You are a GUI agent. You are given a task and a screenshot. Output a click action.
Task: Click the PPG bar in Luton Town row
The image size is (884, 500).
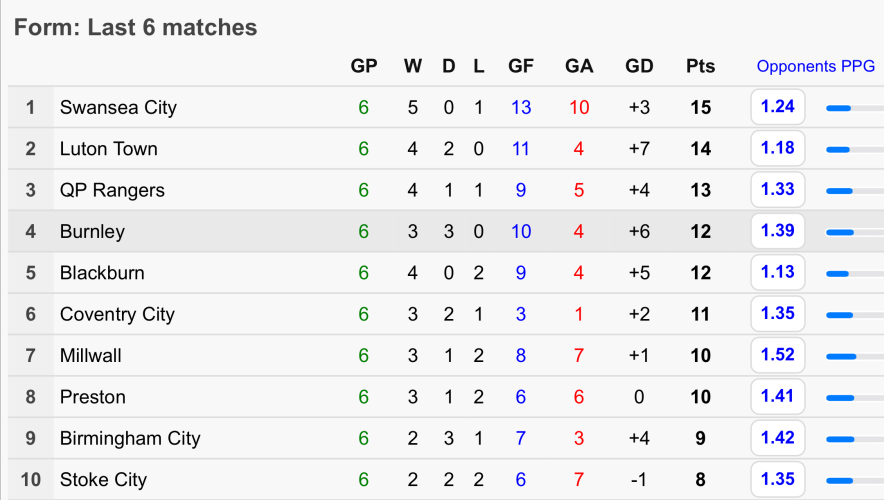(838, 150)
